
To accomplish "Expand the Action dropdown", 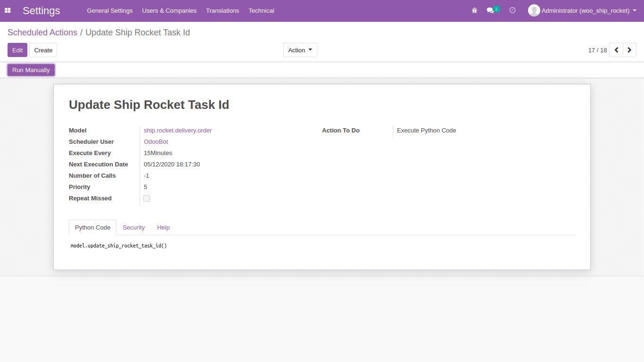I will [300, 50].
